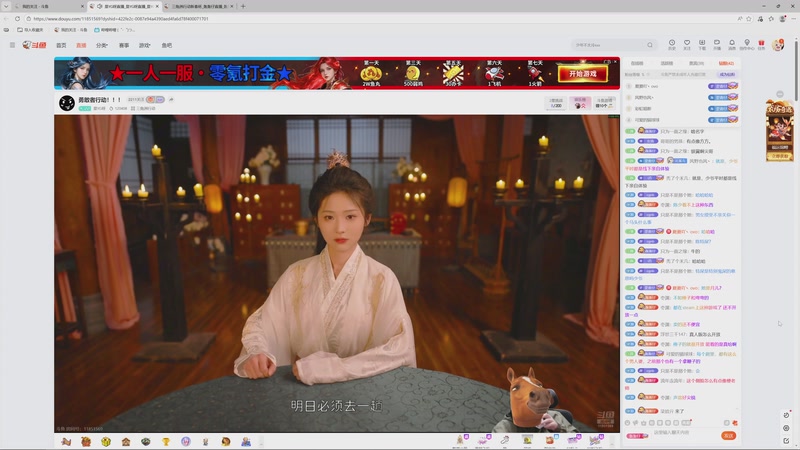Collapse the side promo with round minus button
This screenshot has height=450, width=800.
(780, 94)
